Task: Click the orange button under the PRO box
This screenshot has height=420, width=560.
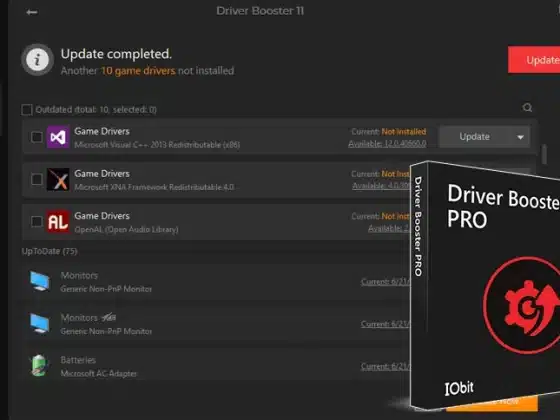Action: tap(492, 403)
